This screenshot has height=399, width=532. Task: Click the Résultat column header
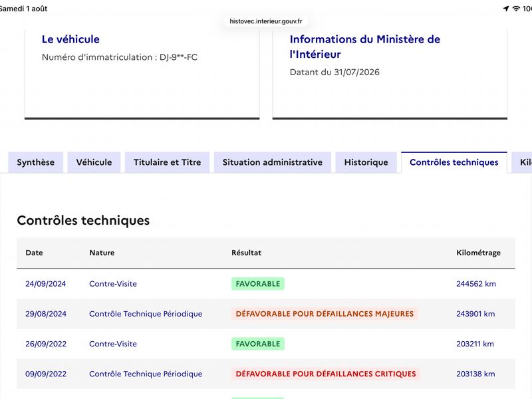click(246, 253)
